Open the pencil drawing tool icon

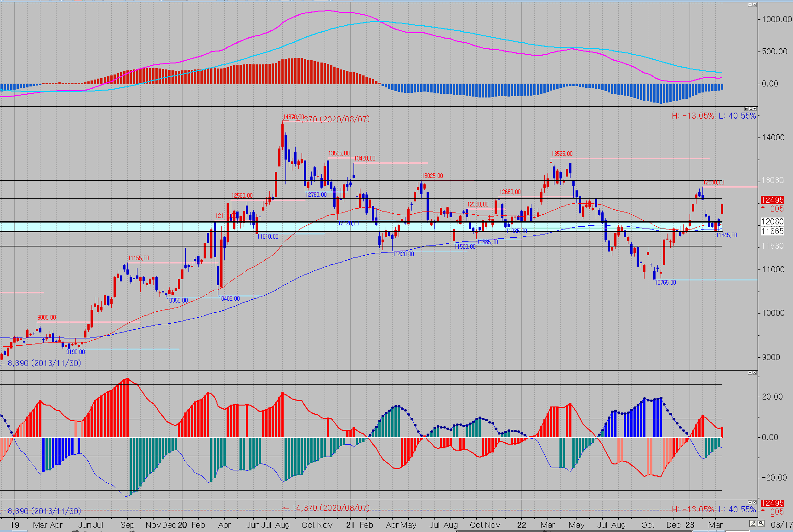click(753, 524)
